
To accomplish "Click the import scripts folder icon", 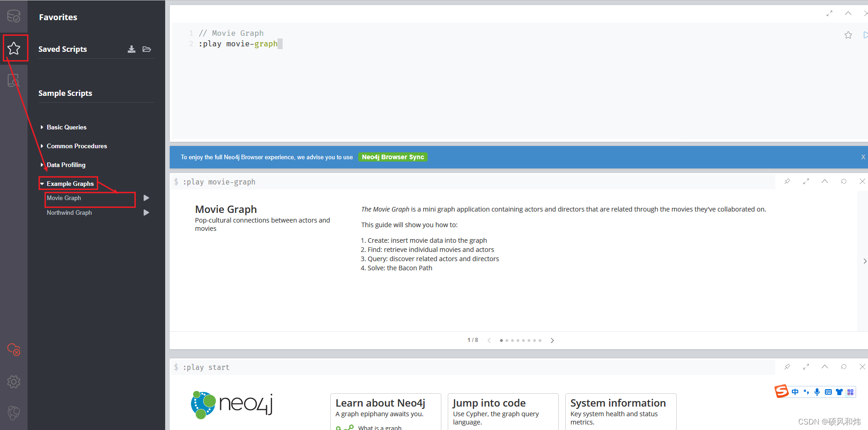I will [x=147, y=49].
